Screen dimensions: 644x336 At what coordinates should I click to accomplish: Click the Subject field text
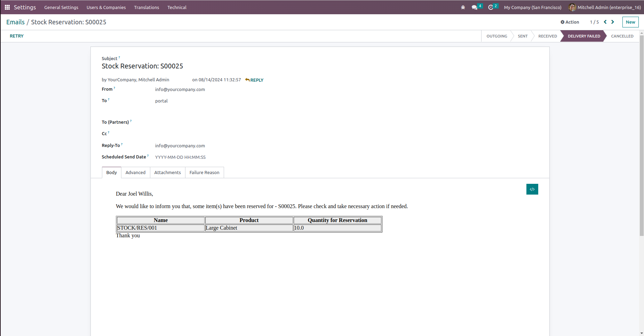click(142, 66)
